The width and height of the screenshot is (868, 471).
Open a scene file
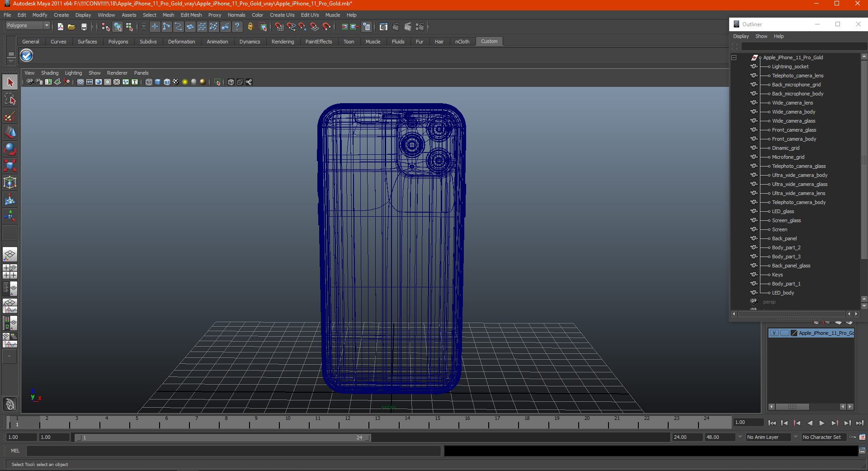pyautogui.click(x=71, y=27)
